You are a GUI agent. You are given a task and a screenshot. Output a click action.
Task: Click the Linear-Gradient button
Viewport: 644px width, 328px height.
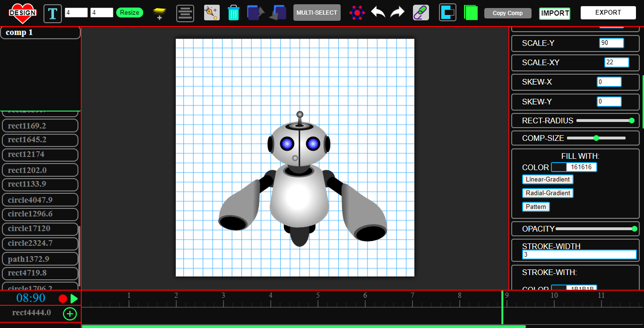point(548,180)
